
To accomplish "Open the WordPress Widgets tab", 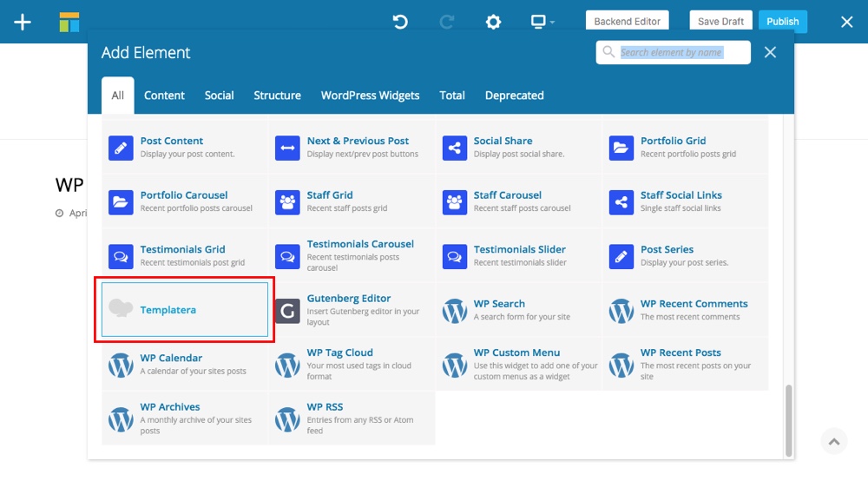I will [x=371, y=96].
